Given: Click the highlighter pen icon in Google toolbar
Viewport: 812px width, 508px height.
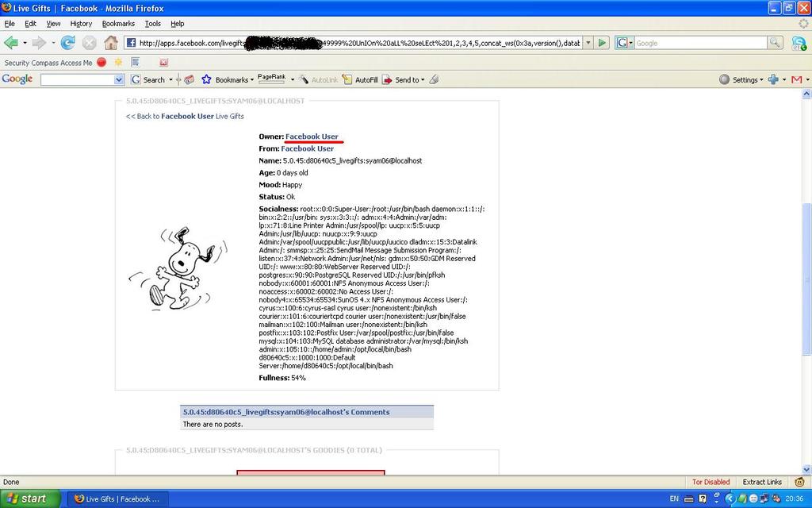Looking at the screenshot, I should 435,79.
